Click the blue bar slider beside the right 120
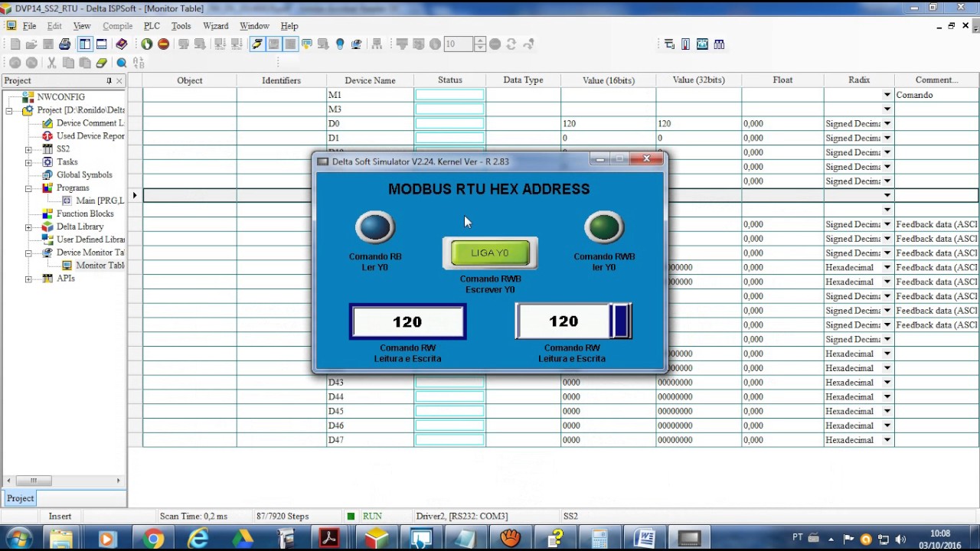The width and height of the screenshot is (980, 551). [621, 321]
